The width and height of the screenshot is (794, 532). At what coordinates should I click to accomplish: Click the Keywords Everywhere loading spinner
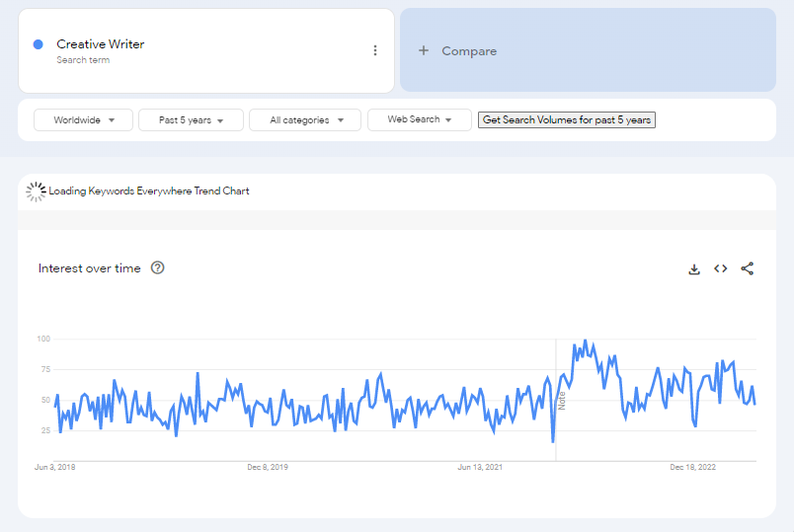pyautogui.click(x=37, y=191)
